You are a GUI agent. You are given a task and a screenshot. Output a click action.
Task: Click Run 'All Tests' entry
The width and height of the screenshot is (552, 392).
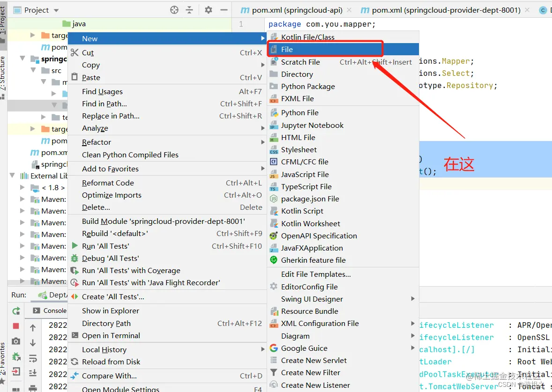point(167,246)
